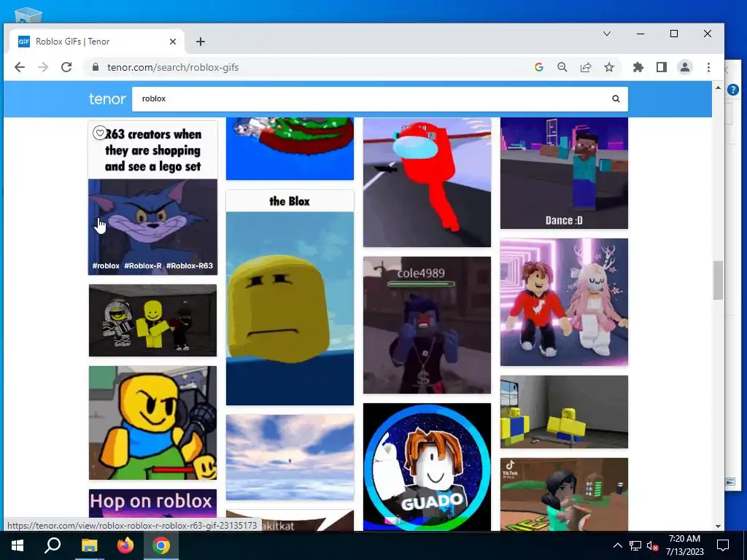
Task: Click the address bar URL
Action: point(172,67)
